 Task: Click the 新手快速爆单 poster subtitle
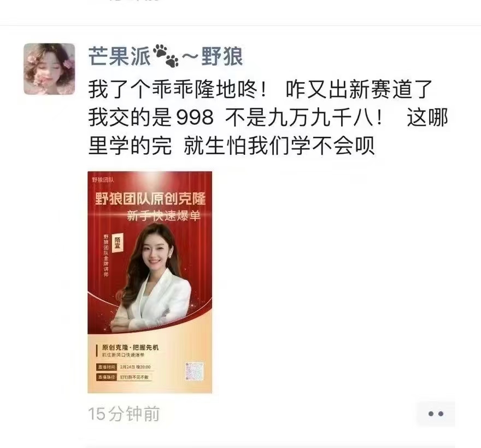point(163,216)
